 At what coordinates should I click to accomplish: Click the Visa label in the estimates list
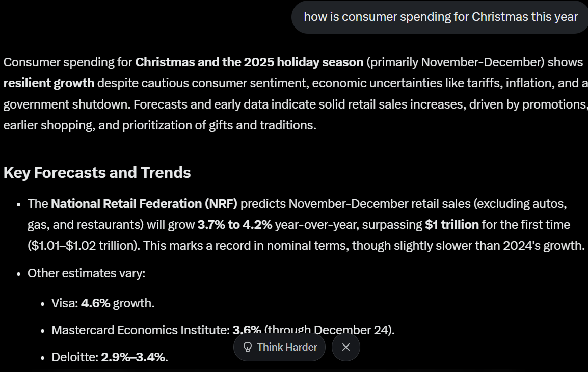tap(64, 303)
